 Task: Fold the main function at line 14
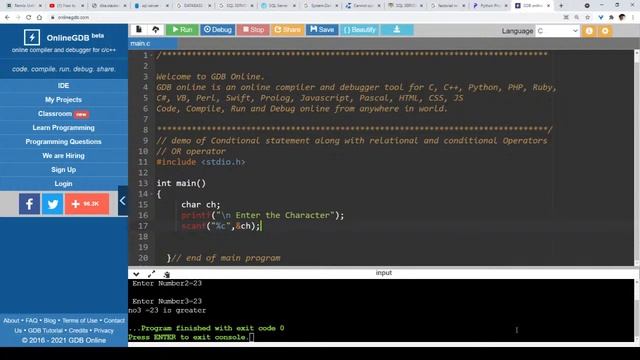click(151, 194)
